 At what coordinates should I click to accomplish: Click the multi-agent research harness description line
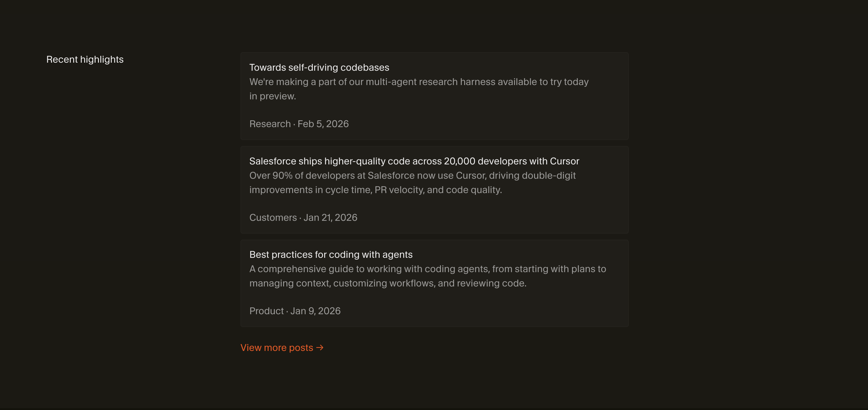418,82
